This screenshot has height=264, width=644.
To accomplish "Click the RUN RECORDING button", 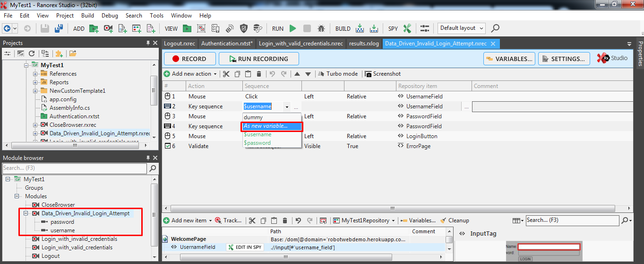I will (x=259, y=59).
